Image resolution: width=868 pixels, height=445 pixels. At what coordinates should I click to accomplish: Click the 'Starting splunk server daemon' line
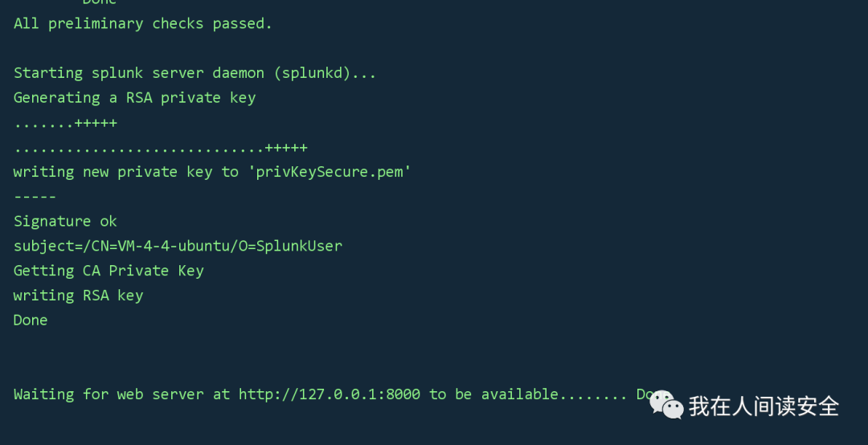[x=194, y=73]
